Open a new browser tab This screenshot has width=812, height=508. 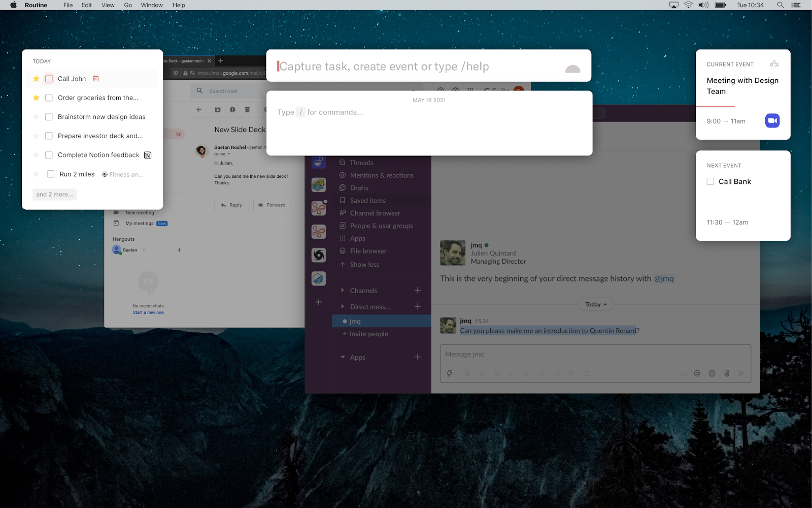pos(221,60)
